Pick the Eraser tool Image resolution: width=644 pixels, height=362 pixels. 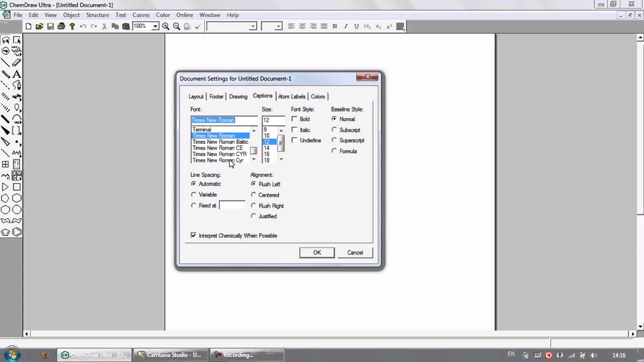pyautogui.click(x=17, y=63)
